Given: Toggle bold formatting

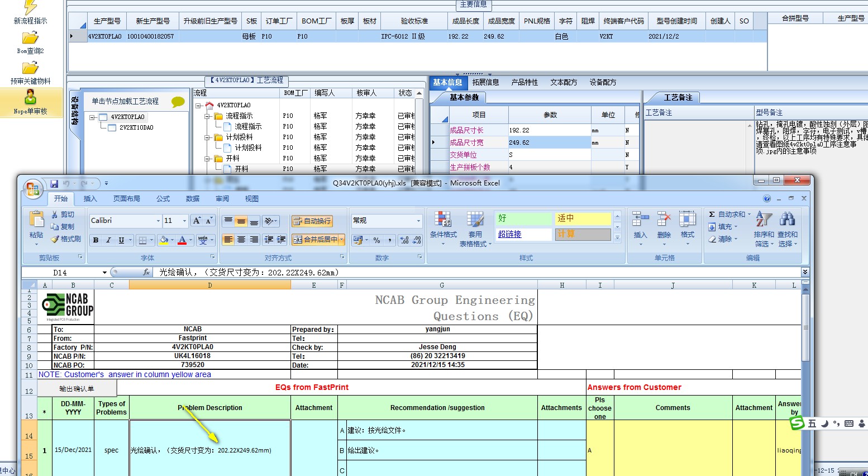Looking at the screenshot, I should coord(96,240).
